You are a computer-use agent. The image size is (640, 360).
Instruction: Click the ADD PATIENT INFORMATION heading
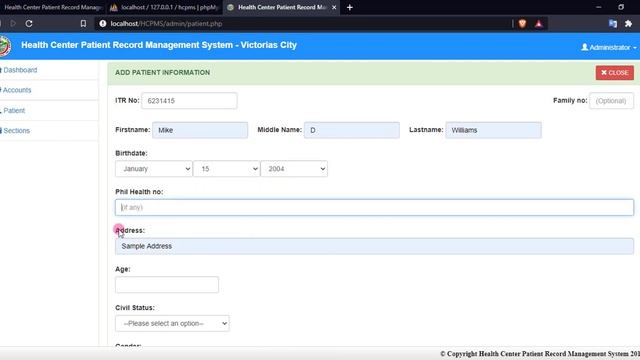tap(162, 73)
